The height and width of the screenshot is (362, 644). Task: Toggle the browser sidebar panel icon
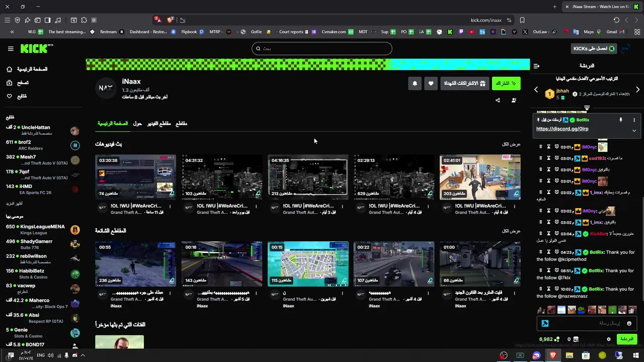tap(47, 20)
